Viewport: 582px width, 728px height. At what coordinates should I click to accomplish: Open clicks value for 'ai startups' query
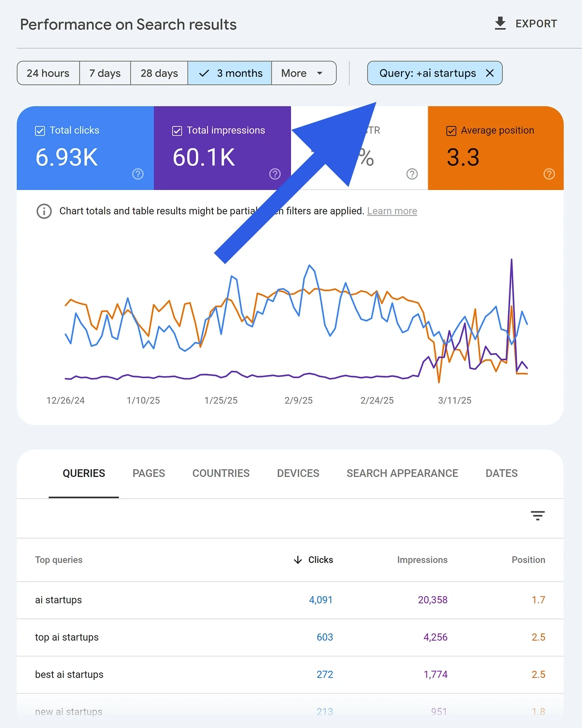tap(321, 600)
